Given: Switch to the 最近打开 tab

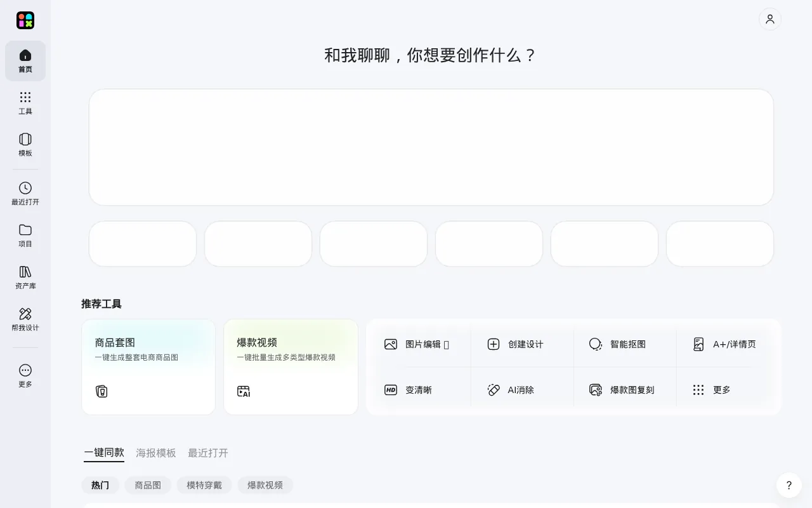Looking at the screenshot, I should [x=208, y=453].
